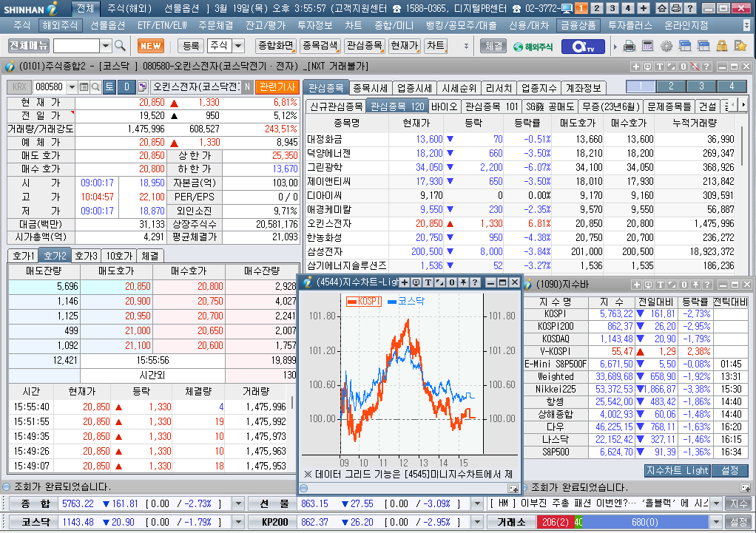Image resolution: width=756 pixels, height=533 pixels.
Task: Click the NEW button in toolbar
Action: tap(151, 46)
